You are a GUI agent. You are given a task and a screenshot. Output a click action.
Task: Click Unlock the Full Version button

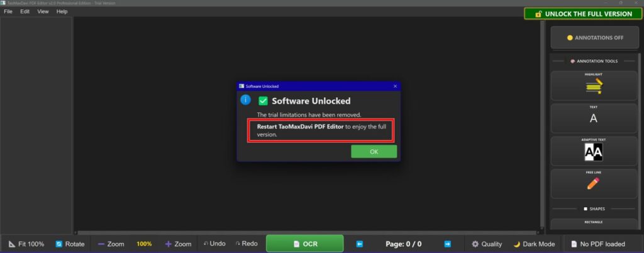point(584,14)
